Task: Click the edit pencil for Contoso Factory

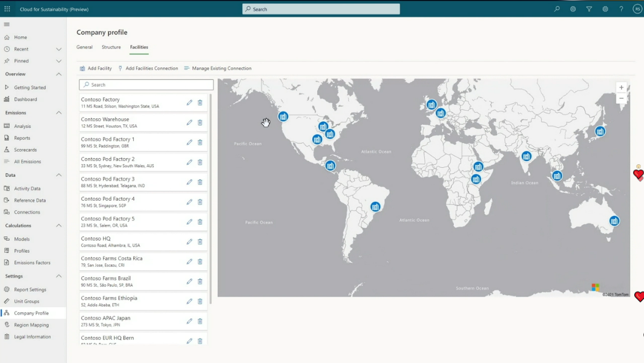Action: (x=189, y=102)
